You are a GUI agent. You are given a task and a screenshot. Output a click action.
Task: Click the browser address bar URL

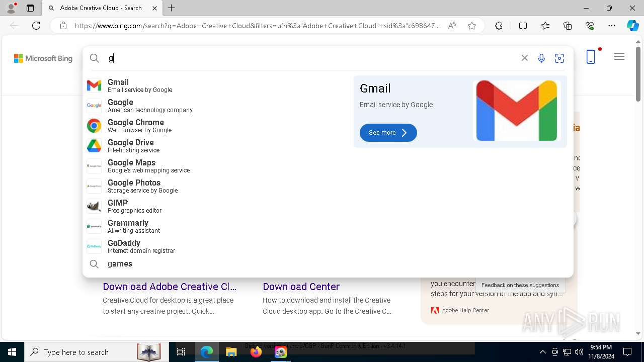(x=257, y=26)
